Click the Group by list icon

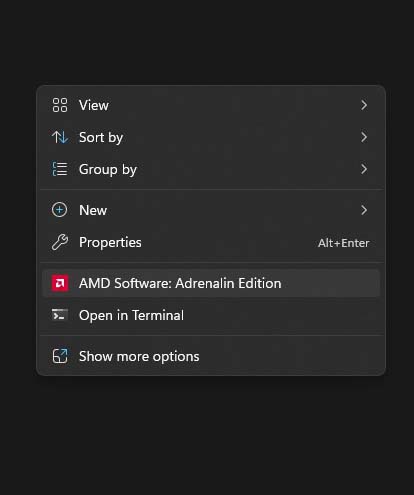pyautogui.click(x=60, y=169)
